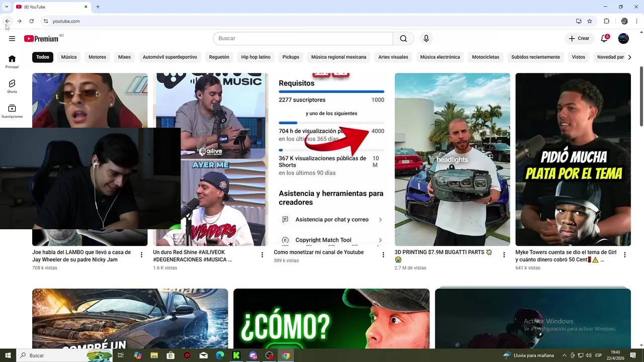Screen dimensions: 644x362
Task: Open the taskbar volume control
Action: tap(589, 355)
